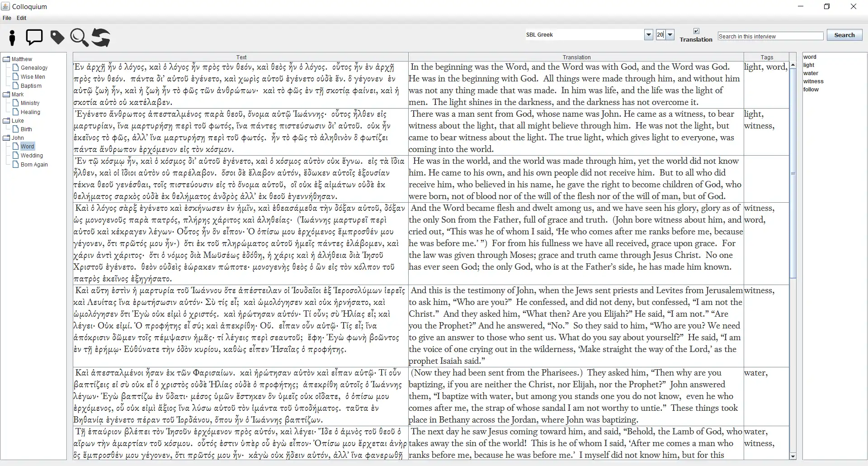Image resolution: width=868 pixels, height=466 pixels.
Task: Click the Translation column header
Action: click(x=576, y=57)
